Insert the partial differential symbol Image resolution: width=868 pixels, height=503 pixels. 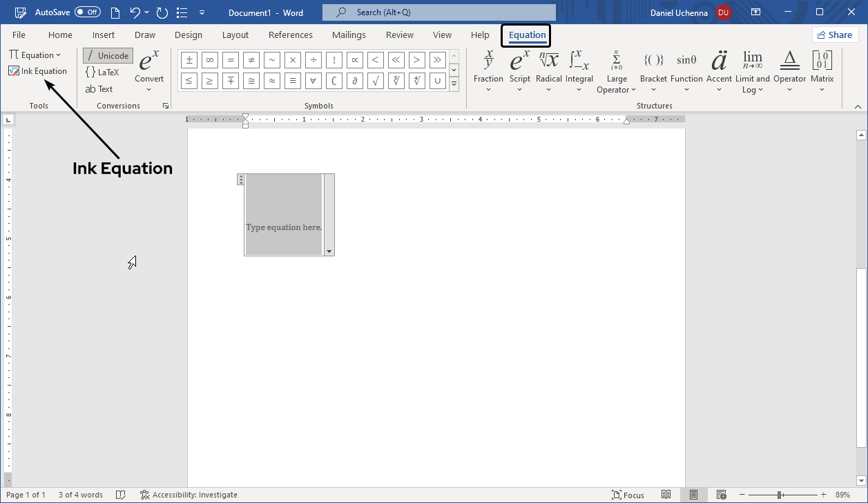[355, 81]
